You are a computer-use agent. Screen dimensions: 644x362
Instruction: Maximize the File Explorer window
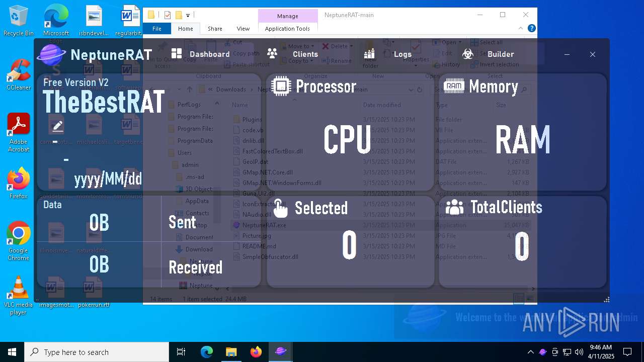503,15
